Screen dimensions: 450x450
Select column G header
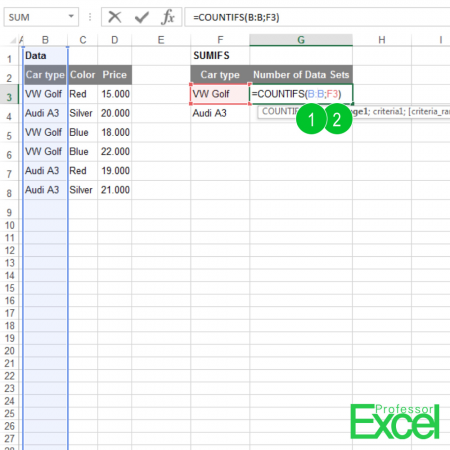(x=301, y=40)
